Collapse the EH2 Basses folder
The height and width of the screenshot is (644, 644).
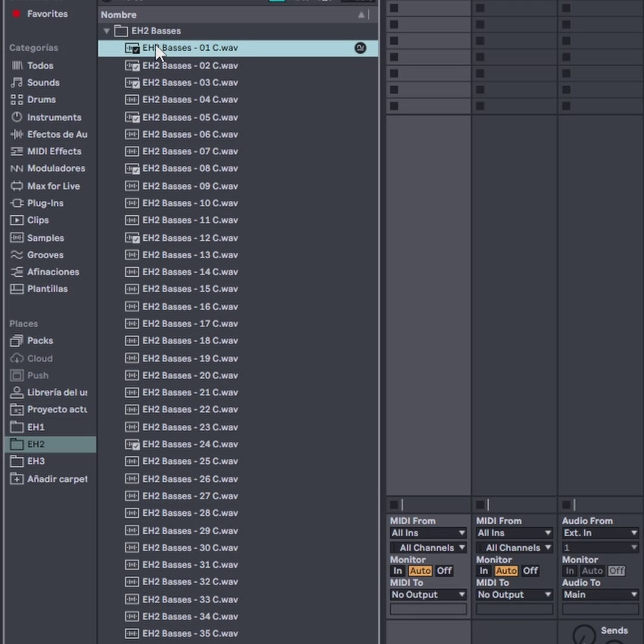coord(107,31)
